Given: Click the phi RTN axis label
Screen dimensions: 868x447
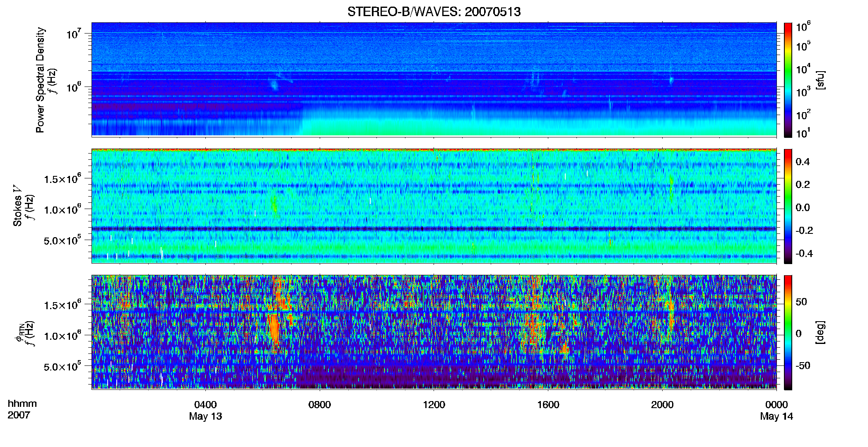Looking at the screenshot, I should click(x=19, y=332).
